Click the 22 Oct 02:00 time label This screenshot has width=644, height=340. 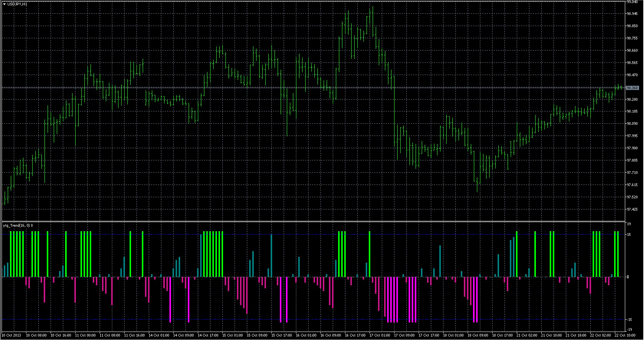tap(601, 335)
